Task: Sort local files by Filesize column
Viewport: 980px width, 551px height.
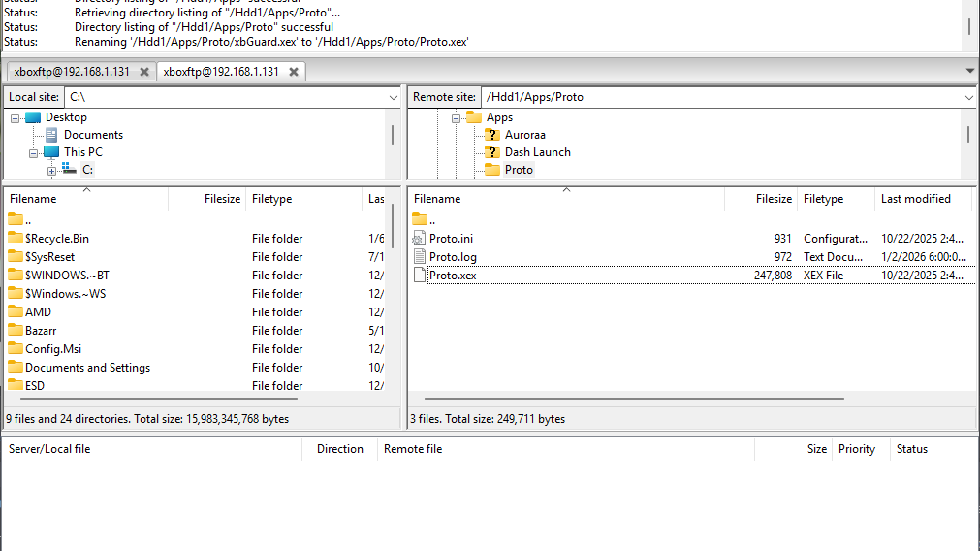Action: tap(206, 199)
